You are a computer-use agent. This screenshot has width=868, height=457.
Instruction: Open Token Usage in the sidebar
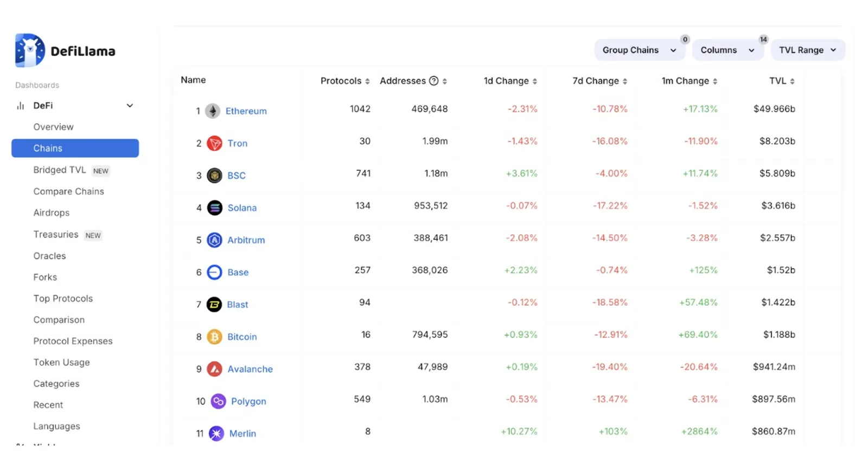pyautogui.click(x=61, y=362)
